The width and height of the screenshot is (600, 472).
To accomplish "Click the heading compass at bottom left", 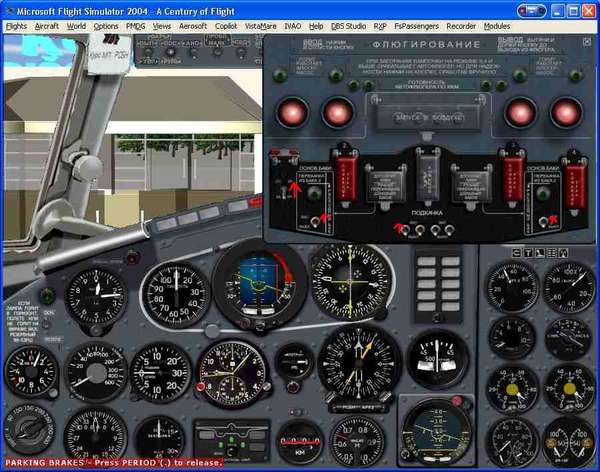I will (95, 435).
